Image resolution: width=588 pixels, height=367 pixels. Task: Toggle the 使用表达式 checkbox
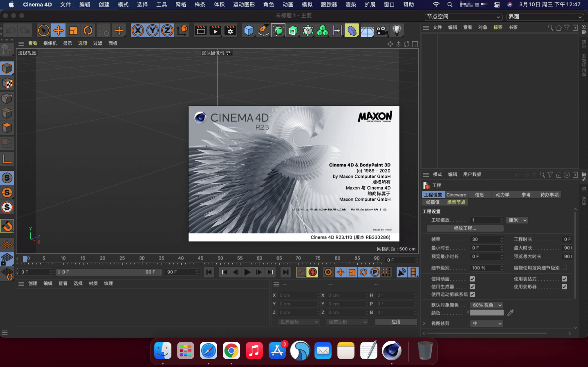tap(564, 279)
